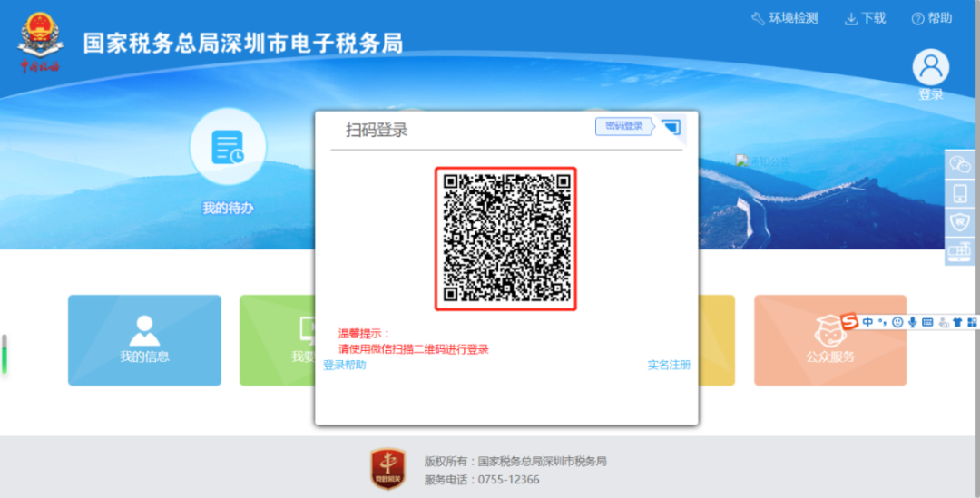
Task: Open the 公众服务 tile
Action: [830, 340]
